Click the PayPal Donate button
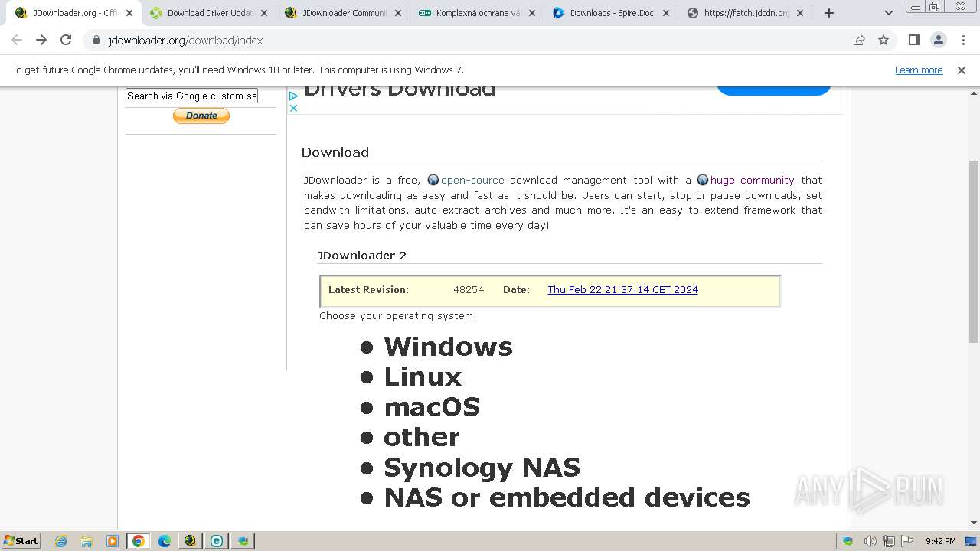980x551 pixels. tap(201, 116)
